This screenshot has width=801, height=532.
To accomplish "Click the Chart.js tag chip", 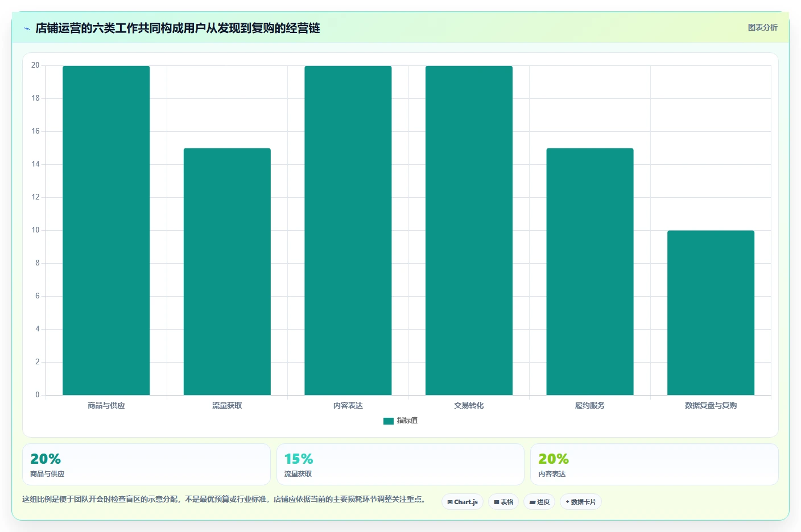I will (x=463, y=502).
